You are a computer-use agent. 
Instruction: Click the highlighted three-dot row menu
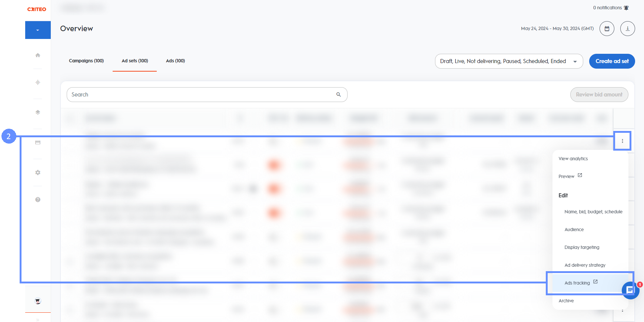(x=622, y=141)
